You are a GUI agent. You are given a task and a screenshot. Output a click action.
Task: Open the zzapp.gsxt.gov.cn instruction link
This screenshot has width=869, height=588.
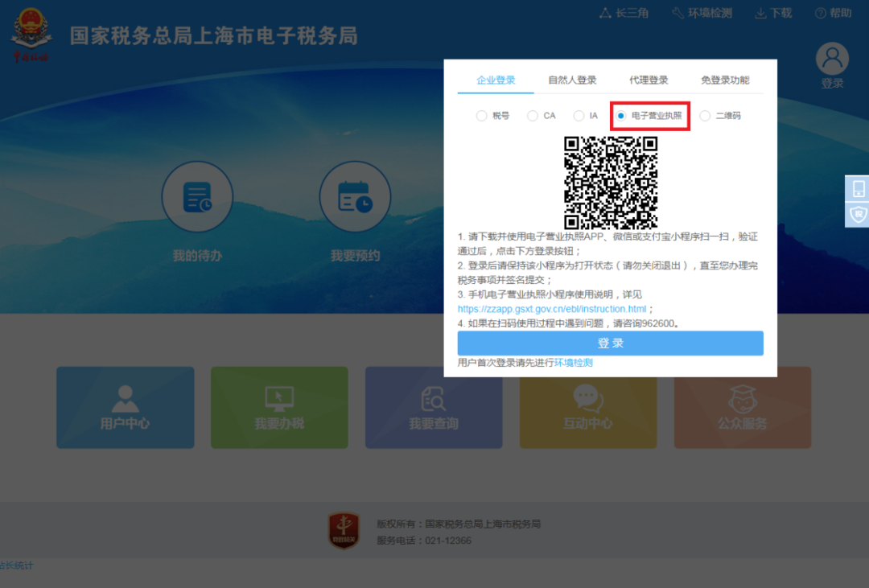tap(552, 309)
